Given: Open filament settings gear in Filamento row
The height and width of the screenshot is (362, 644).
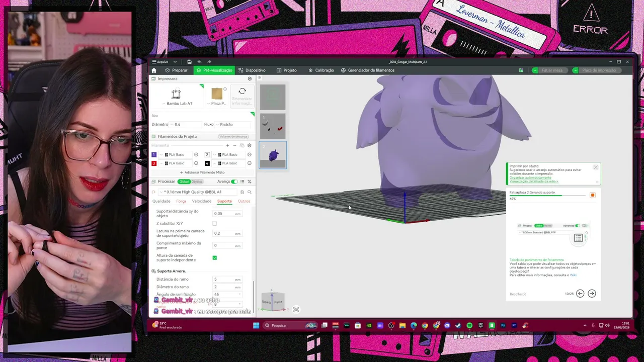Looking at the screenshot, I should [249, 145].
